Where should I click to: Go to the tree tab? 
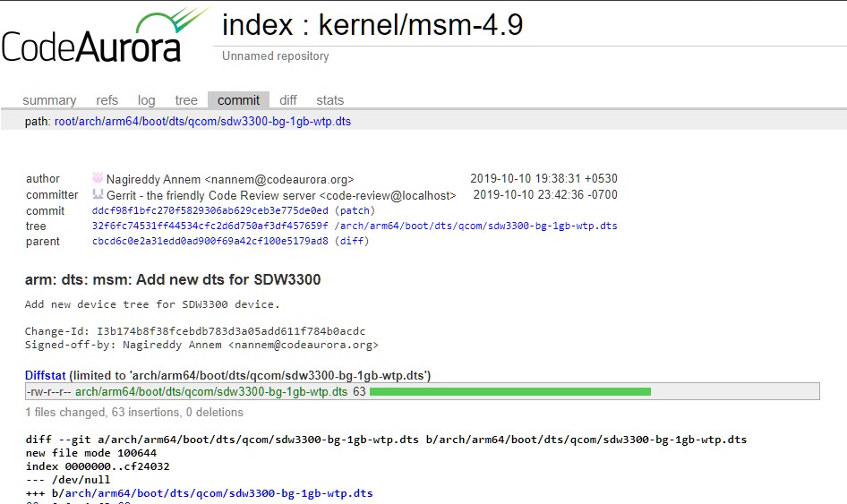[x=186, y=100]
